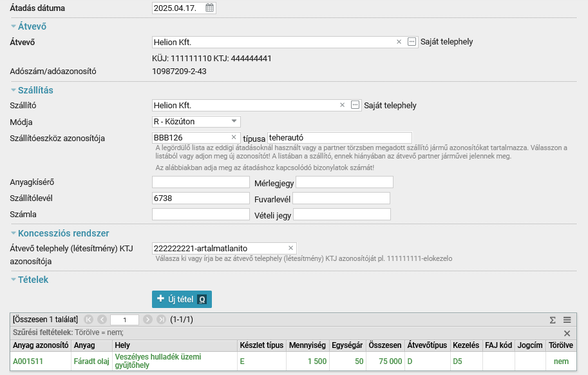Sort by Jogcím column header

click(x=530, y=345)
